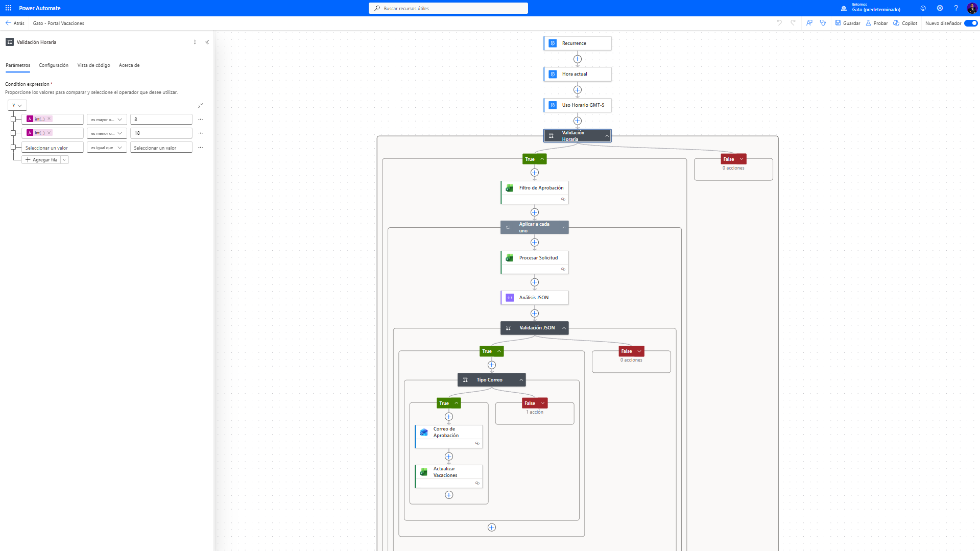Add a step below Recurrence with plus
Screen dimensions: 980x551
click(577, 59)
